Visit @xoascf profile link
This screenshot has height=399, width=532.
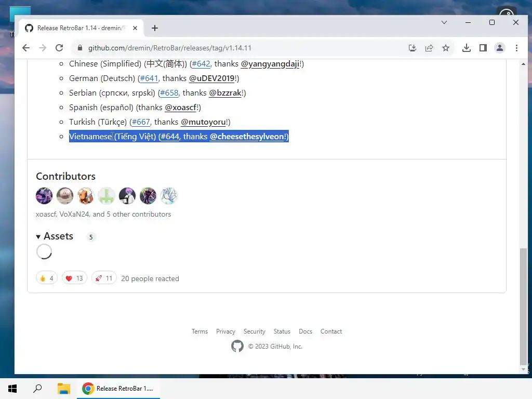pos(180,108)
